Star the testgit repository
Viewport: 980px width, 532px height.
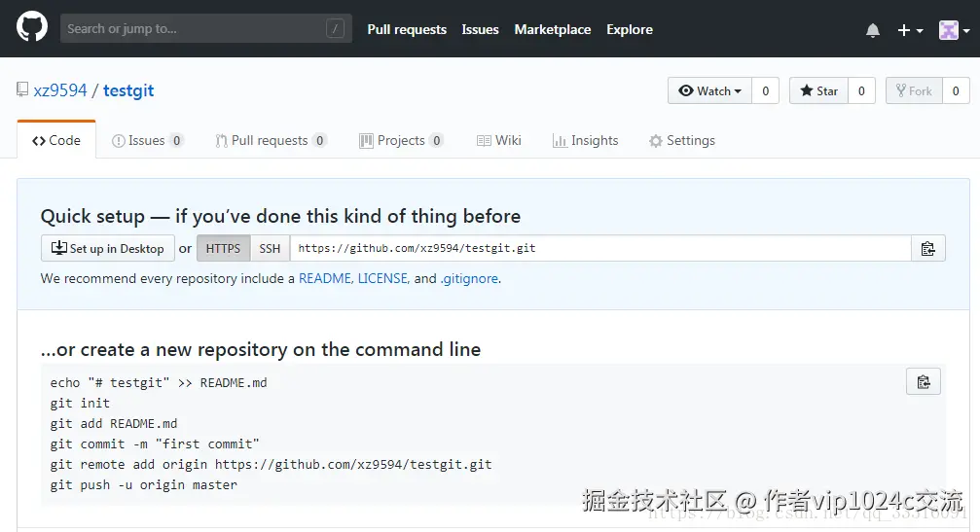tap(818, 91)
